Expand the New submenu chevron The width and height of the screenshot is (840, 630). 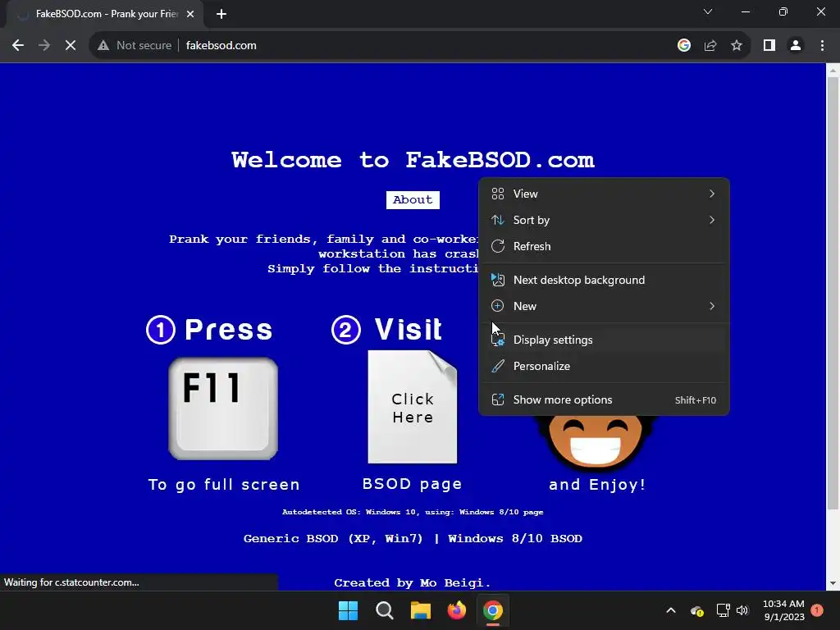pos(712,307)
